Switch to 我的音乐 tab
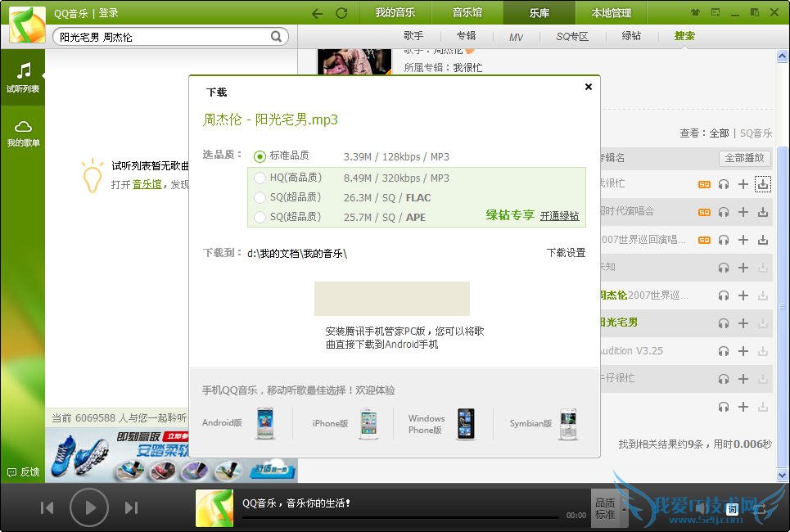This screenshot has height=532, width=790. click(x=395, y=12)
